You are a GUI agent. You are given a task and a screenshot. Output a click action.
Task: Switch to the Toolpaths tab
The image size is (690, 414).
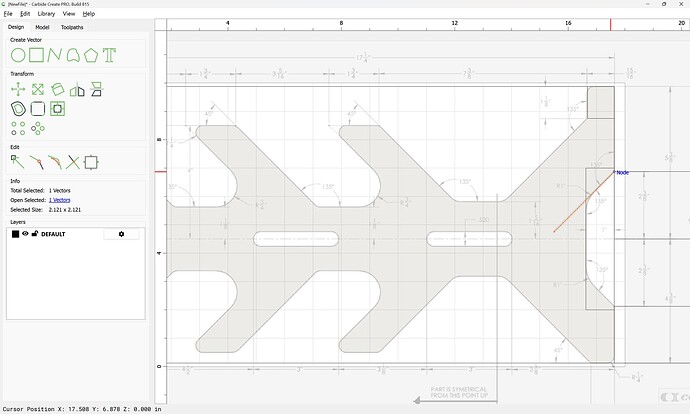coord(72,27)
